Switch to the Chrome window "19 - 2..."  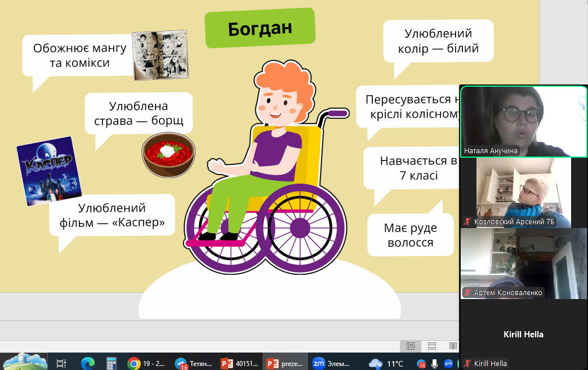[x=146, y=363]
